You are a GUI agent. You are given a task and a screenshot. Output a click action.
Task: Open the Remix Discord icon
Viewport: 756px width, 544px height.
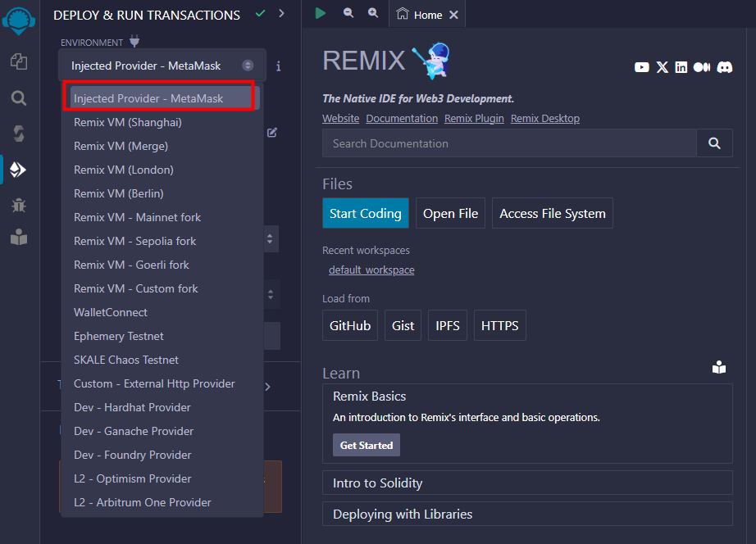click(x=725, y=67)
